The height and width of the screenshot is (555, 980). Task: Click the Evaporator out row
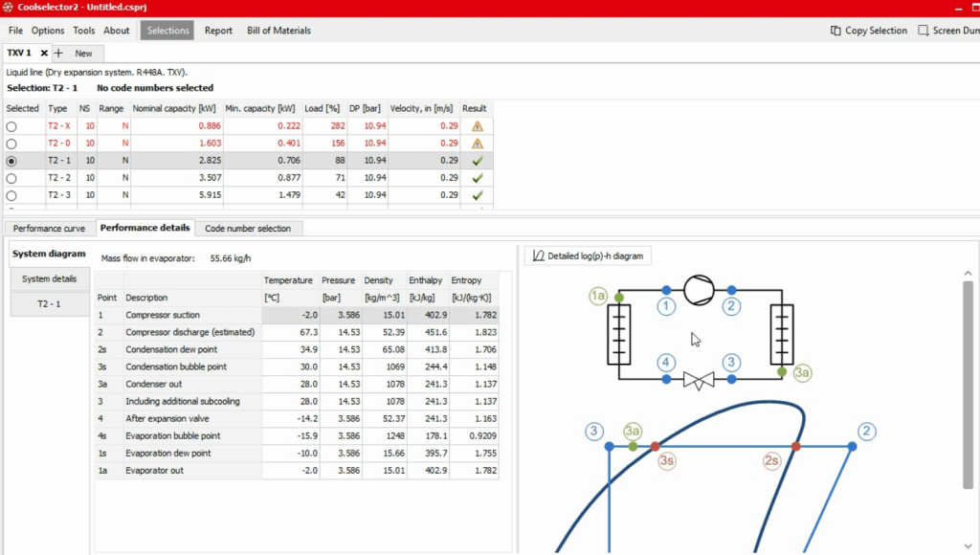(x=297, y=471)
